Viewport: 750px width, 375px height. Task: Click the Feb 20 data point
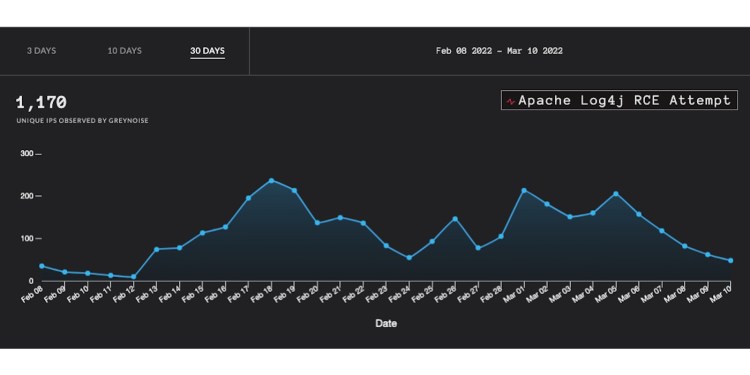(317, 223)
